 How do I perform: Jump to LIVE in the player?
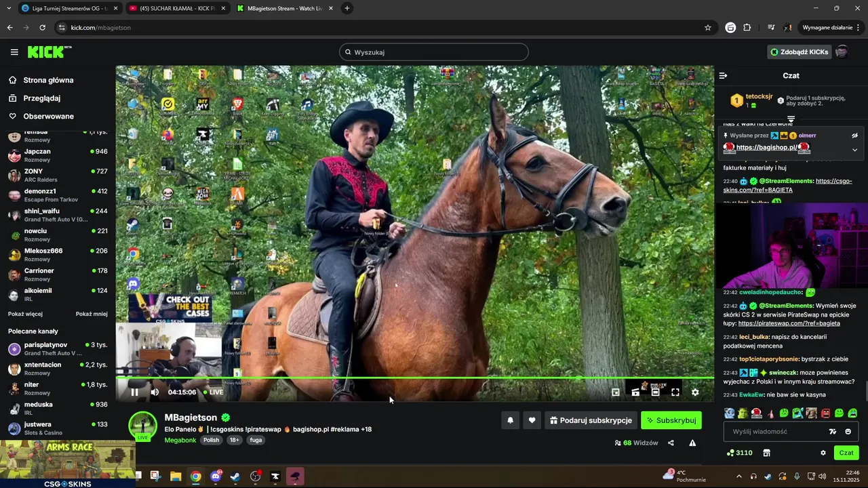(x=214, y=392)
